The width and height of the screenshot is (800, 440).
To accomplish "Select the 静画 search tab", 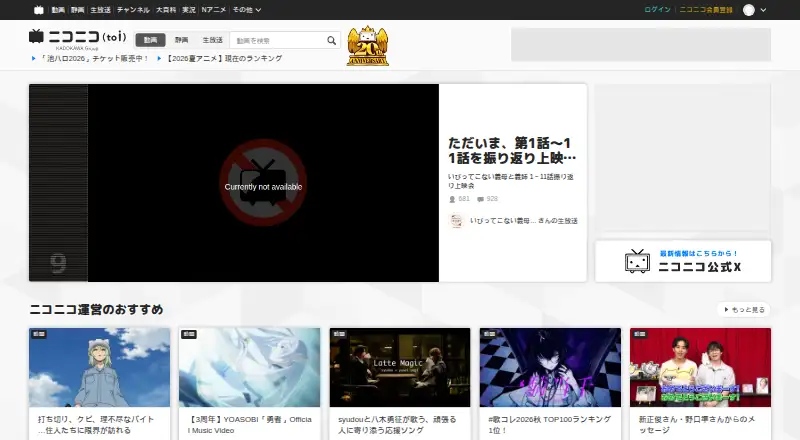I will [x=182, y=40].
